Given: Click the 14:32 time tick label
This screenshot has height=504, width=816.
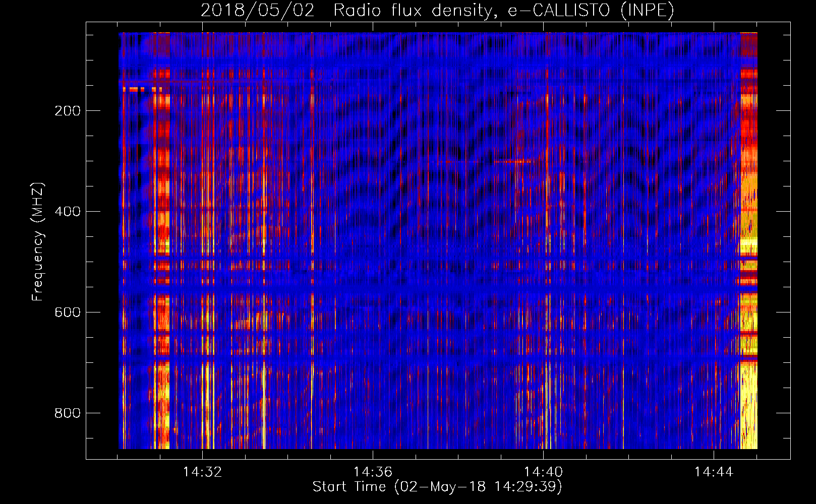Looking at the screenshot, I should tap(202, 472).
